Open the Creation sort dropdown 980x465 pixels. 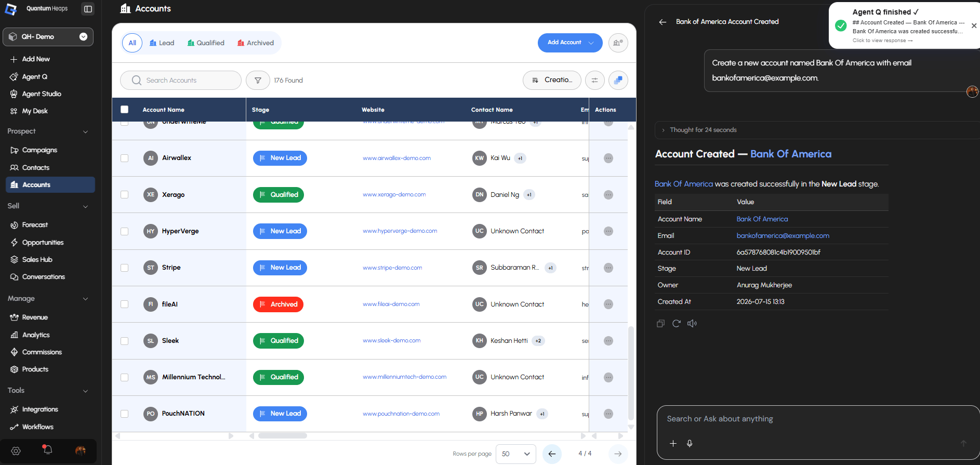click(x=552, y=80)
